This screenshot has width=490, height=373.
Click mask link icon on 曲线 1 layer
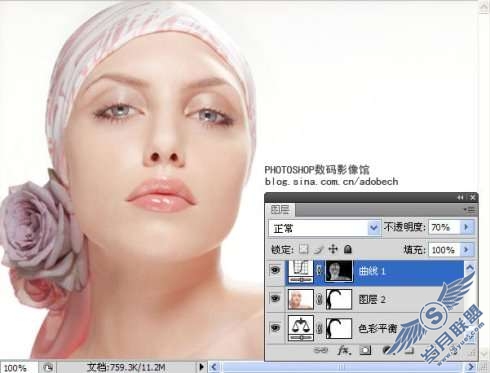pos(319,270)
